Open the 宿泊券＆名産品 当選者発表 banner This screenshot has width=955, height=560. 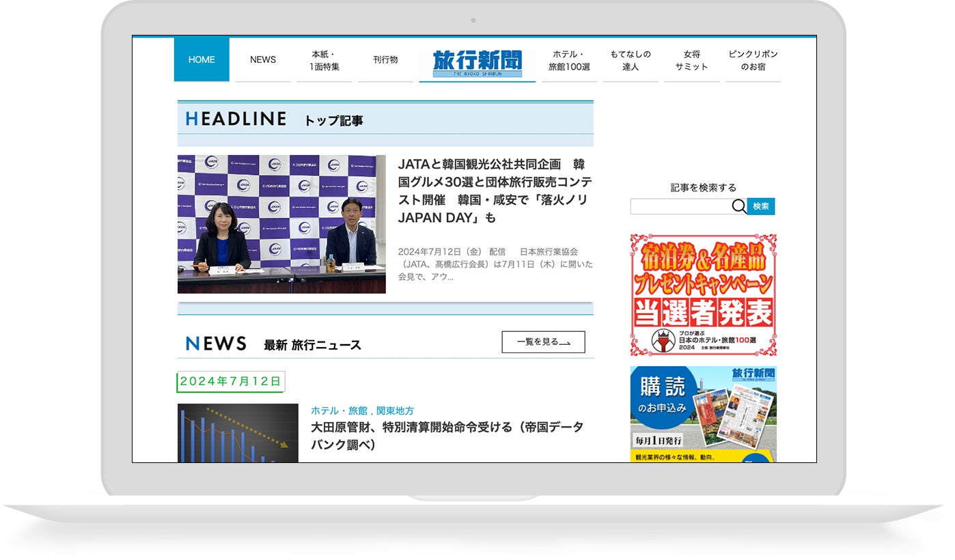tap(704, 295)
